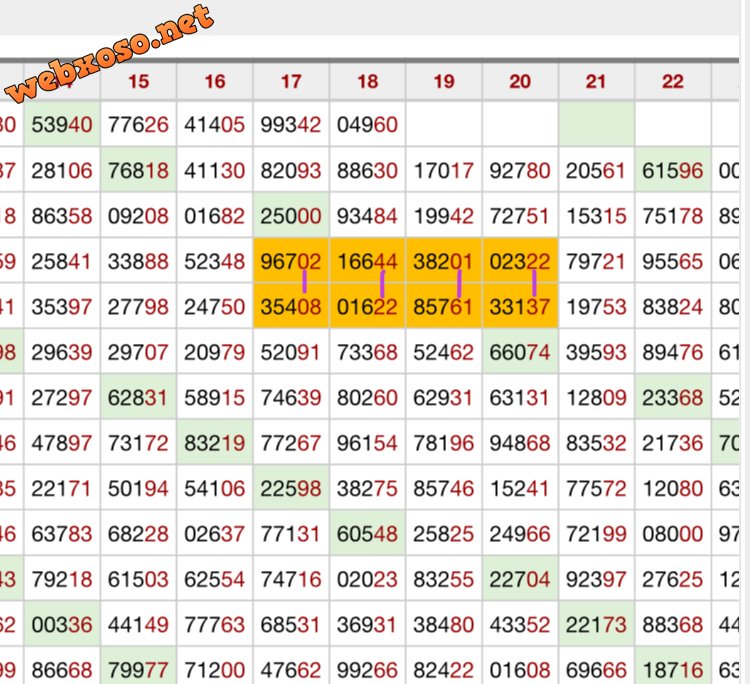Select orange cell 02322
This screenshot has height=684, width=750.
(x=520, y=261)
